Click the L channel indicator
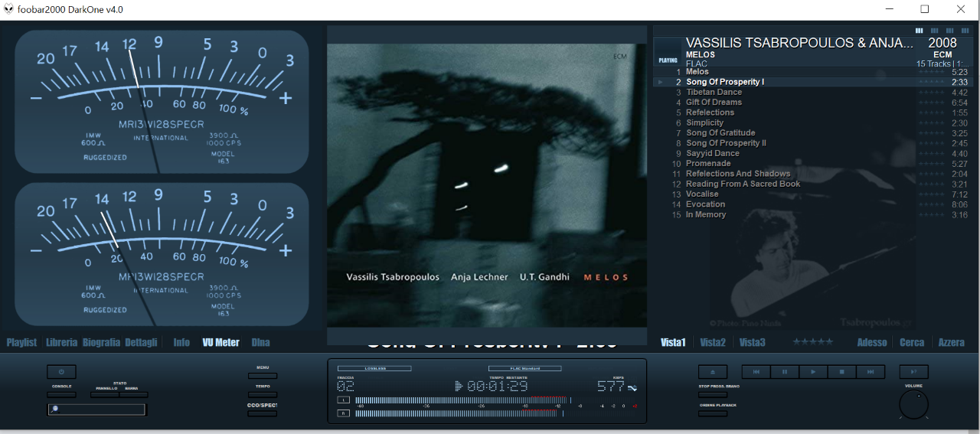The width and height of the screenshot is (980, 434). click(x=344, y=400)
